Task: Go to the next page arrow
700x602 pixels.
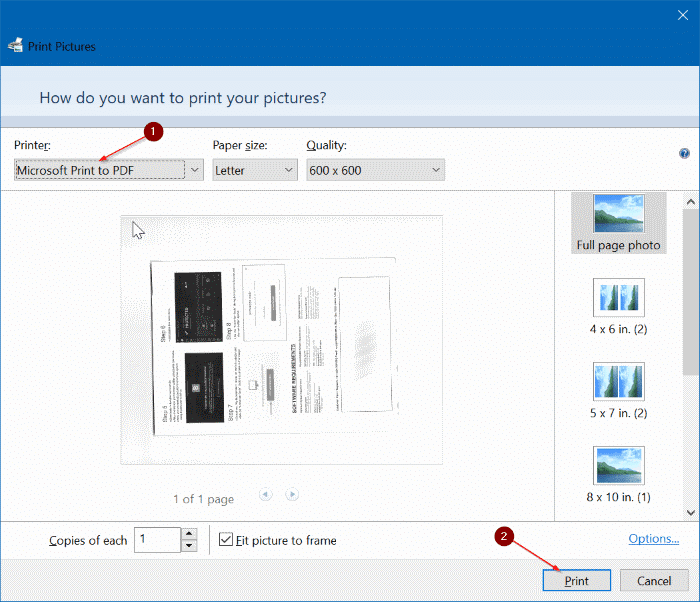Action: pos(292,495)
